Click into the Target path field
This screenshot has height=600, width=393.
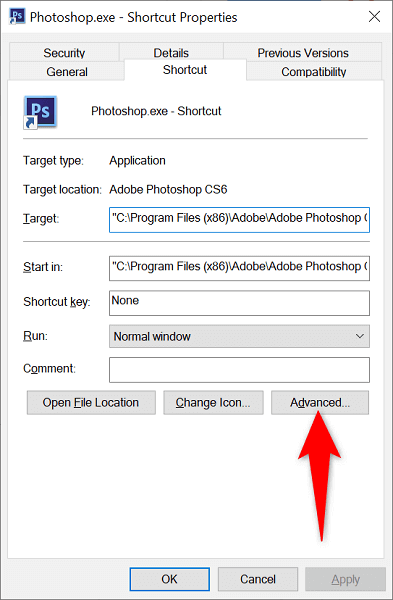click(x=239, y=220)
